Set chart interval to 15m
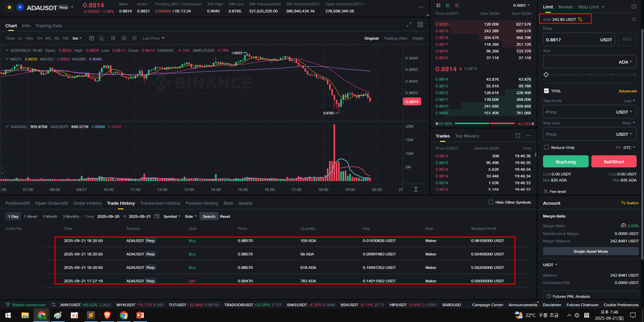Image resolution: width=644 pixels, height=322 pixels. point(29,38)
